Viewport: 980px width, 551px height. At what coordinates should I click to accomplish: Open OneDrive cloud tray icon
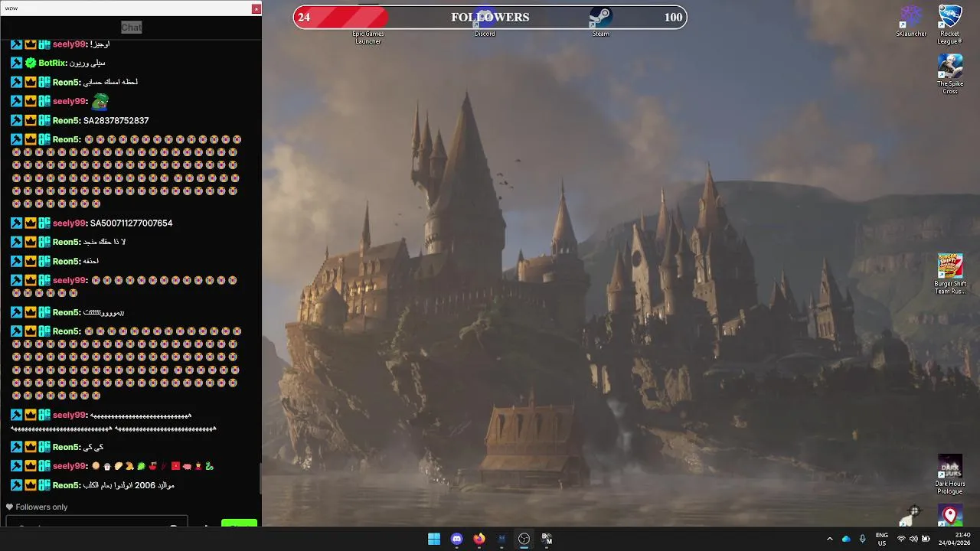pos(846,539)
